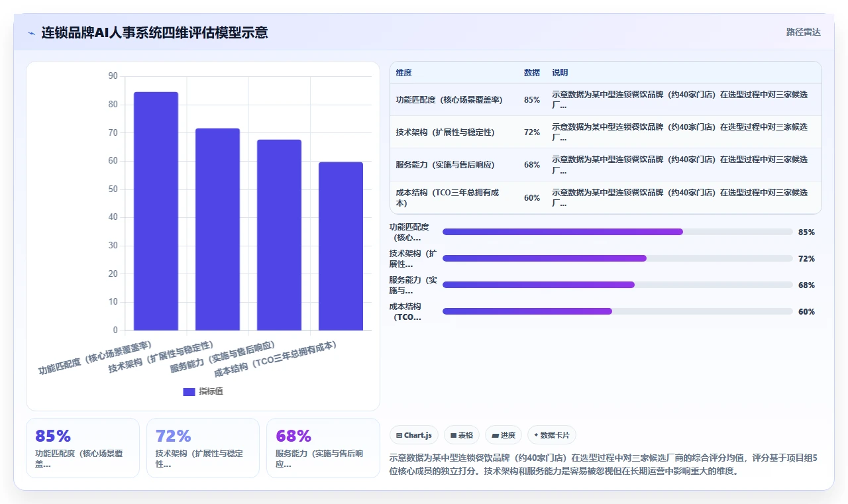
Task: Open the 85% 功能匹配度 stat card
Action: (83, 448)
